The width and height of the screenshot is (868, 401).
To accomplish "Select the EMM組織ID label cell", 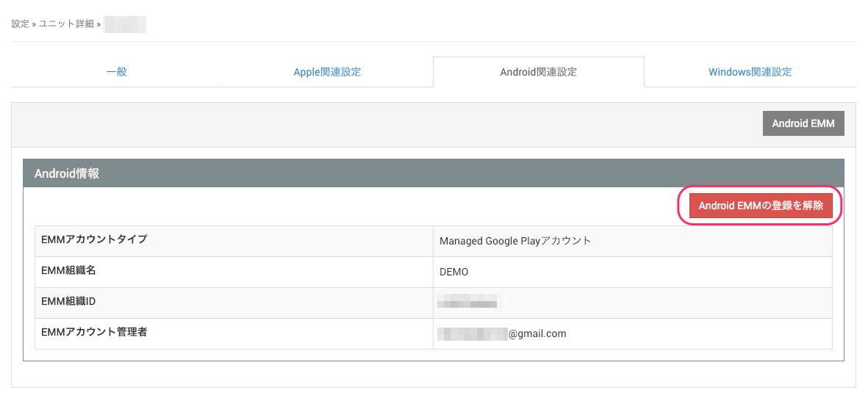I will tap(68, 301).
